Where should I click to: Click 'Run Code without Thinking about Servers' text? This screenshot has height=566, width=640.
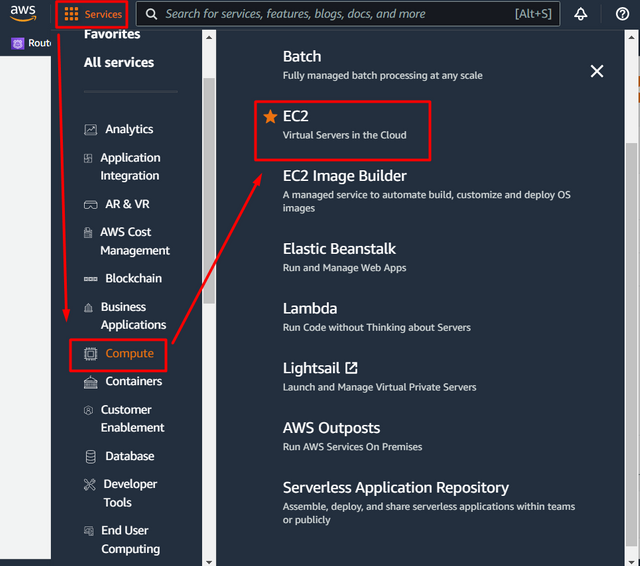377,328
